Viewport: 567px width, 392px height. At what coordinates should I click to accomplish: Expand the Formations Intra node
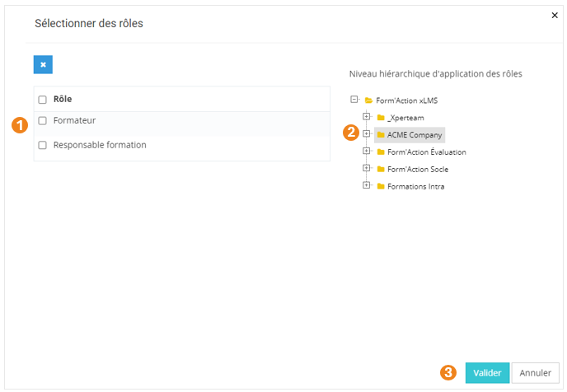[367, 185]
